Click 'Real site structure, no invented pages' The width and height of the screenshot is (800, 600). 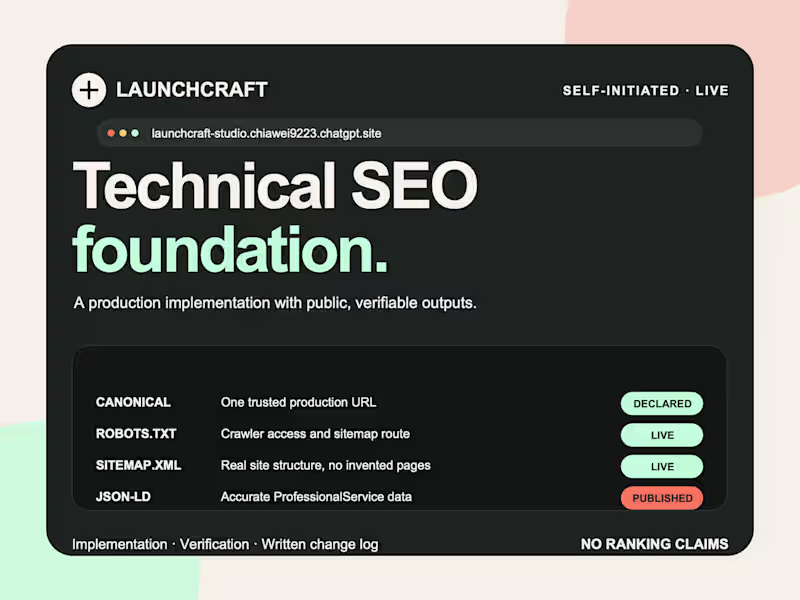tap(326, 466)
